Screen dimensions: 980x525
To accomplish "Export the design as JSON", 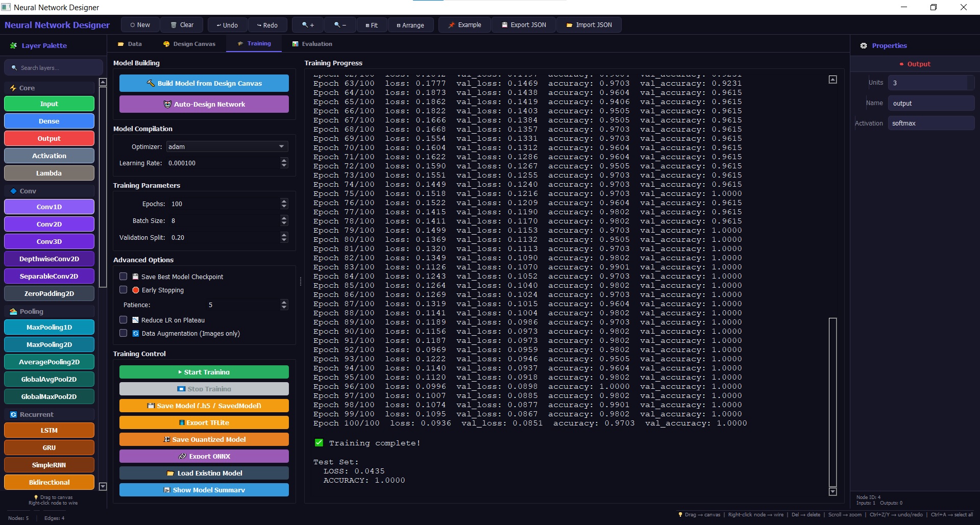I will coord(524,25).
